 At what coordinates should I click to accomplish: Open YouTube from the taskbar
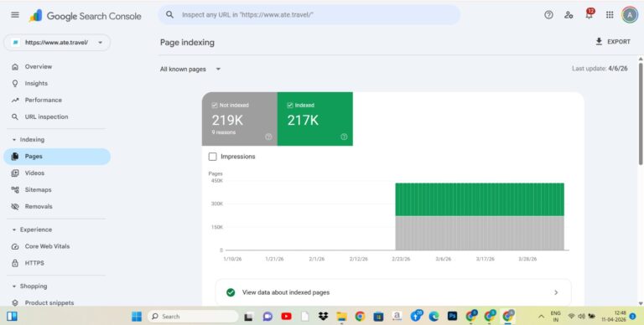(x=286, y=317)
